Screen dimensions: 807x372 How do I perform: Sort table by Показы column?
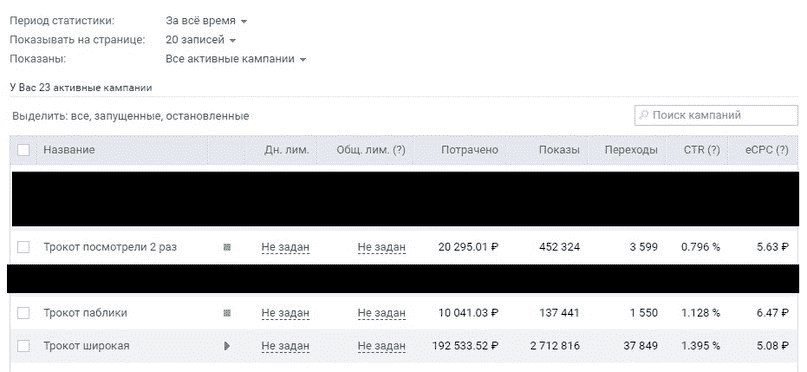tap(559, 150)
